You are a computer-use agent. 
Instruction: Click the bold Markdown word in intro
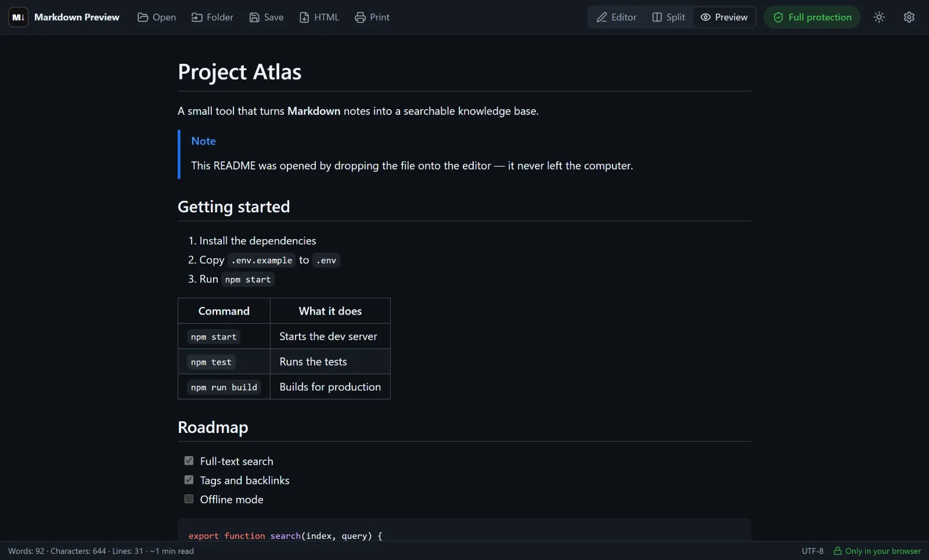click(x=314, y=111)
